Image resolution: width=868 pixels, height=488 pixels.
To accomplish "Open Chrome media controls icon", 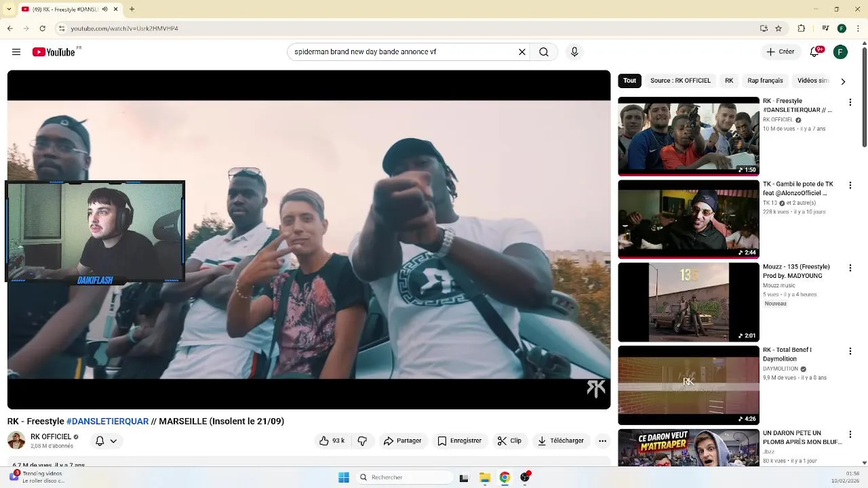I will (x=825, y=28).
